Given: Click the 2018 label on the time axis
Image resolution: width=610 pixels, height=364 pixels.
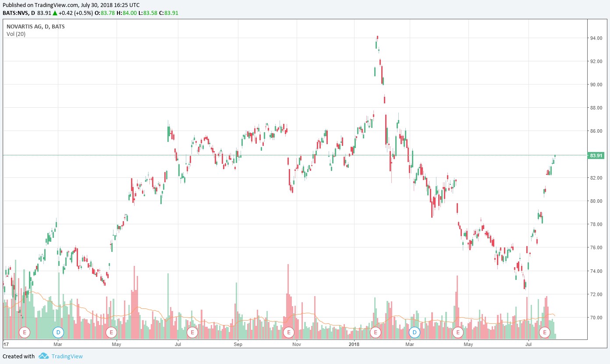Looking at the screenshot, I should (355, 344).
